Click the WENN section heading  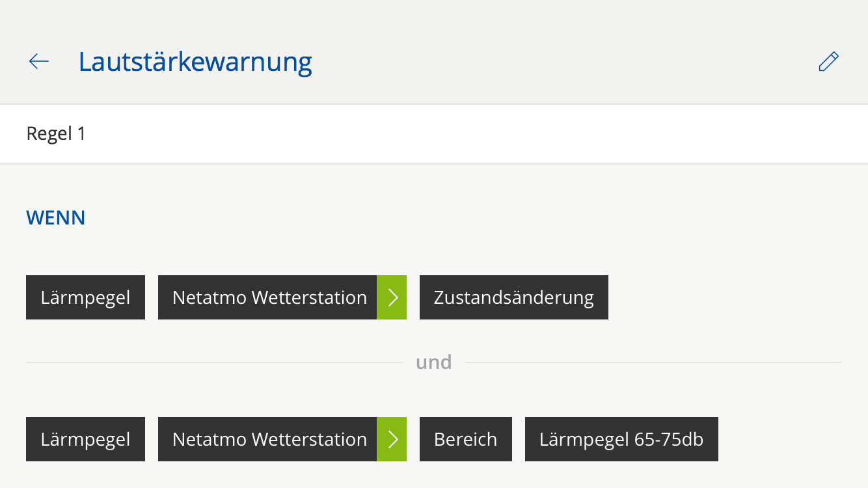coord(56,218)
